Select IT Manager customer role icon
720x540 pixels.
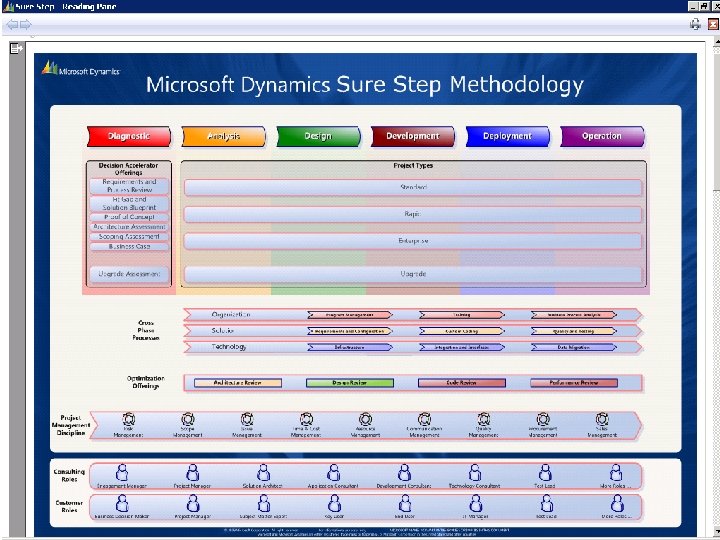(x=476, y=504)
